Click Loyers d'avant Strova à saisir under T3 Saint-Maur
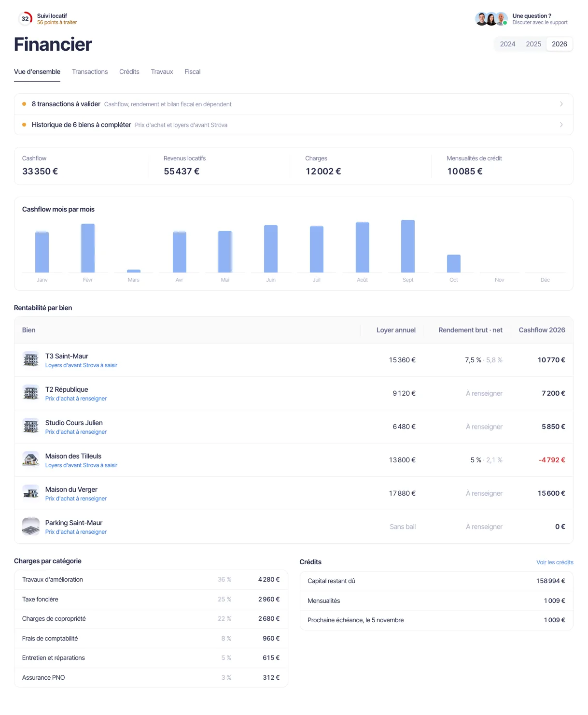Image resolution: width=588 pixels, height=715 pixels. click(x=81, y=365)
